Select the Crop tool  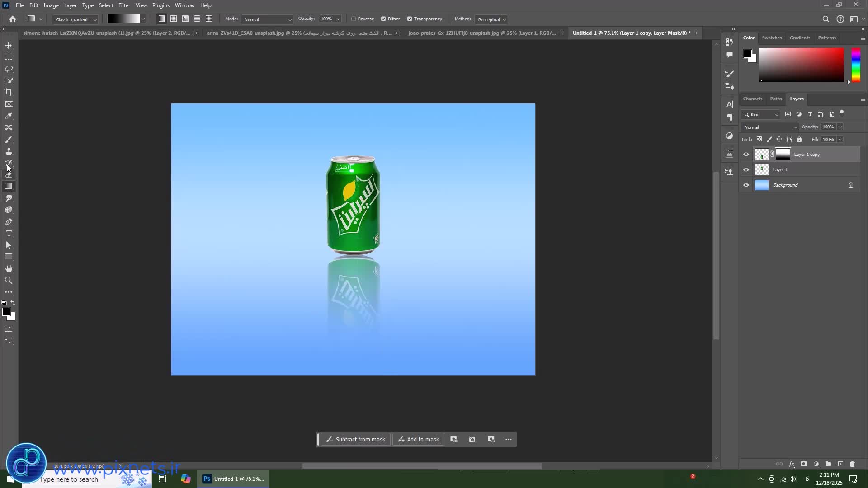point(9,92)
